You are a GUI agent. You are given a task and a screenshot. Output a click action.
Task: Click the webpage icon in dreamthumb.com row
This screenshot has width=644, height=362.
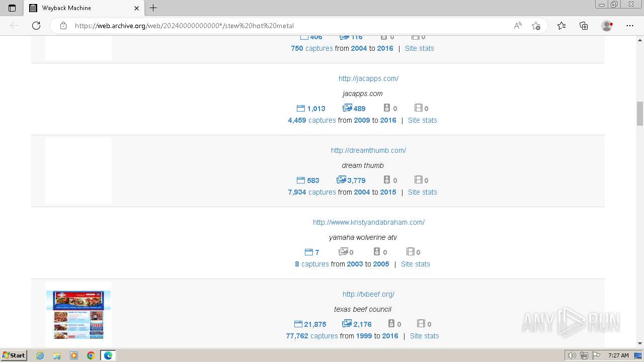tap(301, 180)
